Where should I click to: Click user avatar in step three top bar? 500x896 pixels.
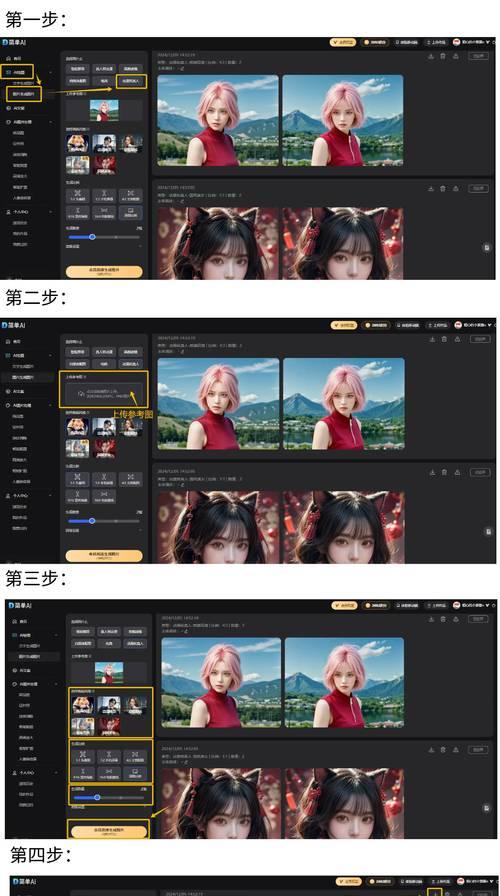[x=457, y=605]
